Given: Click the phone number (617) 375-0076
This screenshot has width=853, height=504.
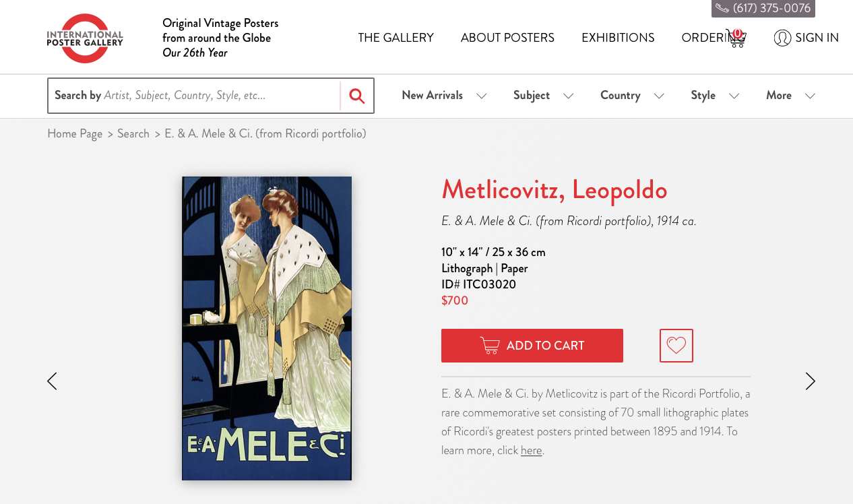Looking at the screenshot, I should (763, 8).
